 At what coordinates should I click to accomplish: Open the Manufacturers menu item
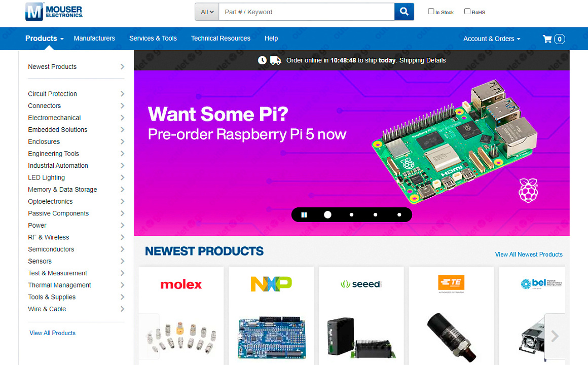click(94, 38)
